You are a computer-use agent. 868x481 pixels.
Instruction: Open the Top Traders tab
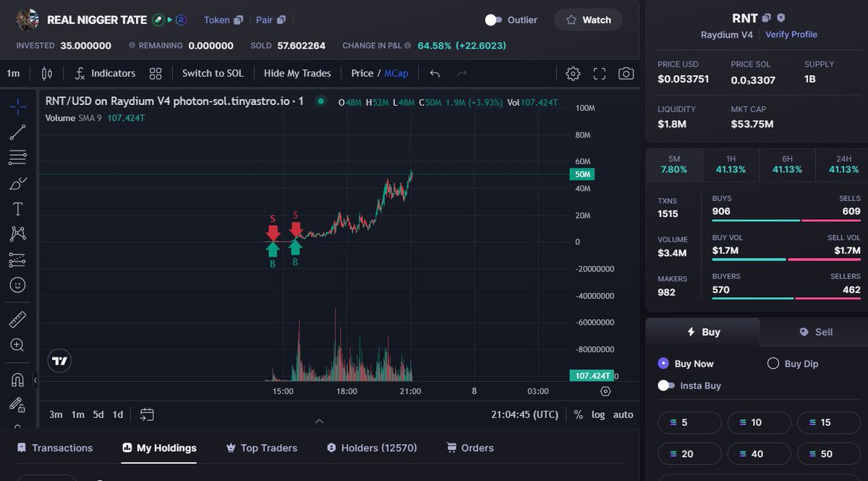(262, 448)
